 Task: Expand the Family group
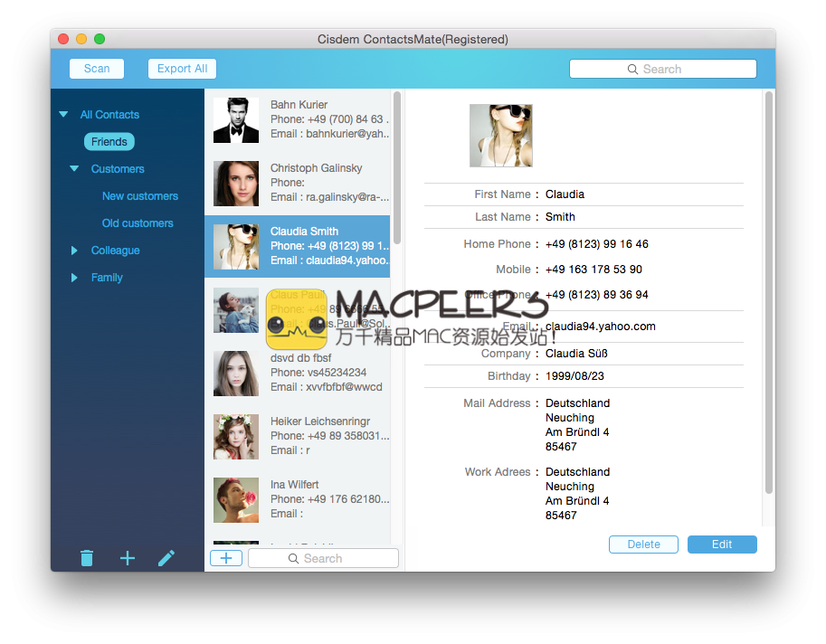74,278
